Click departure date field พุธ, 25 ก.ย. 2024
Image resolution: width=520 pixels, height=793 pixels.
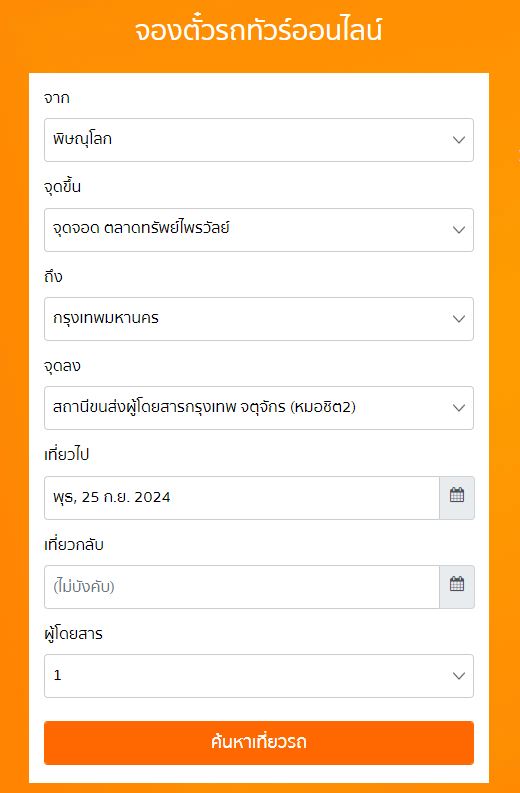tap(242, 498)
